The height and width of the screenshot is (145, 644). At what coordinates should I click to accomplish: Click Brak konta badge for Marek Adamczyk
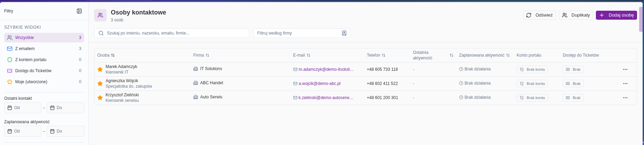(x=532, y=69)
